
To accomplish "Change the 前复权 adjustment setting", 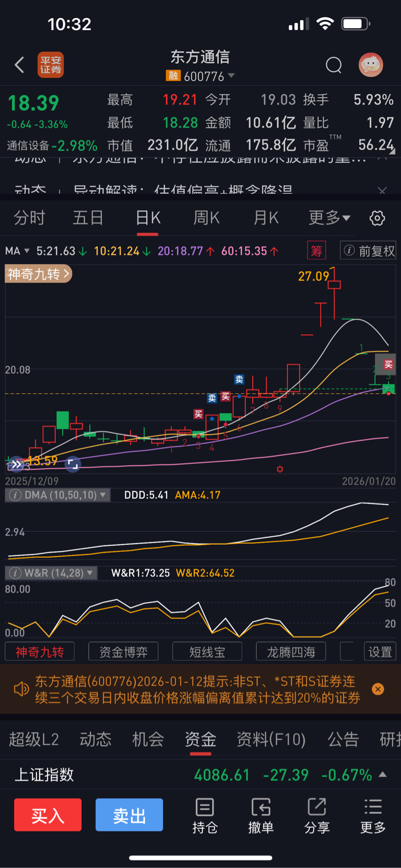I will click(368, 251).
